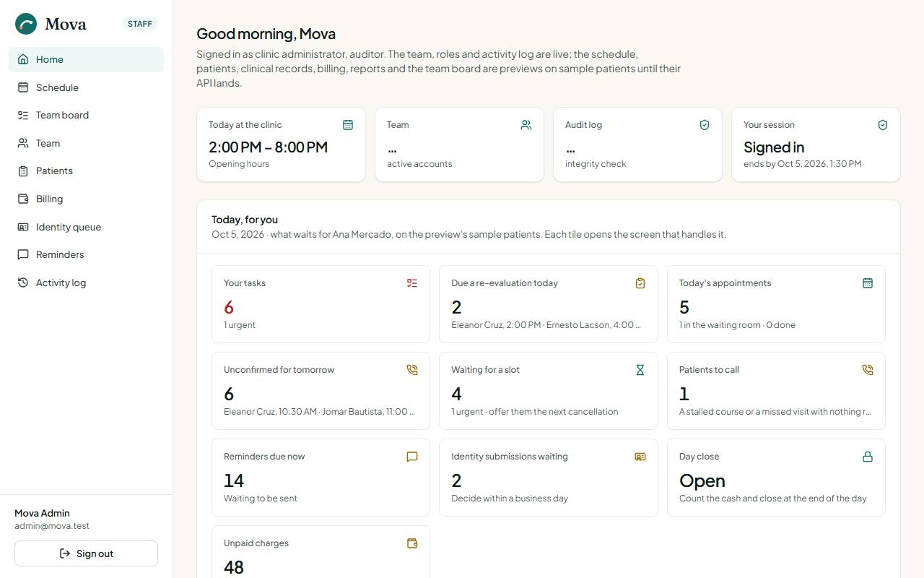This screenshot has width=924, height=578.
Task: Open the Unpaid charges tile showing 48
Action: [321, 552]
